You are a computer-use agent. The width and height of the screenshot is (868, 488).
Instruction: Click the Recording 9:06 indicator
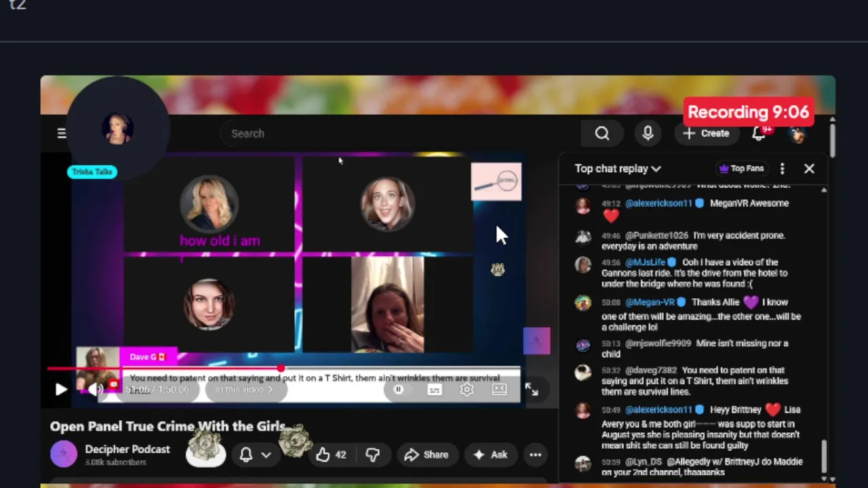[x=749, y=113]
